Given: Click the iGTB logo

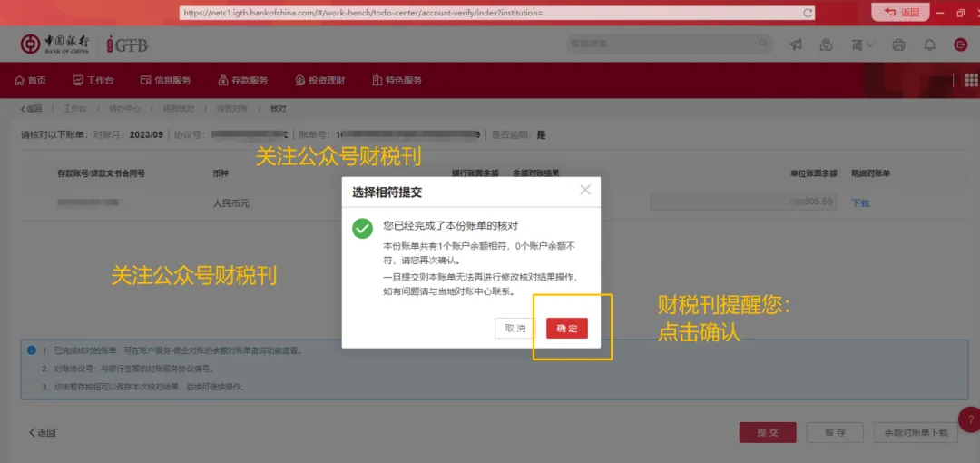Looking at the screenshot, I should [127, 44].
